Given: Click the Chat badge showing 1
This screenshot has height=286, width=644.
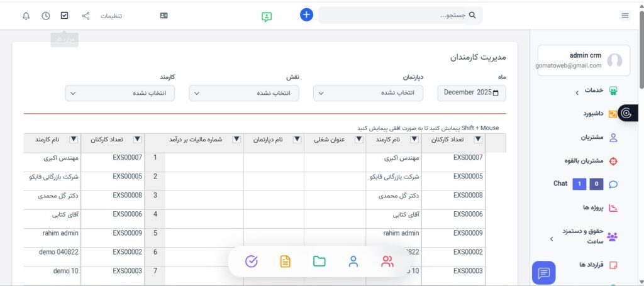Looking at the screenshot, I should point(579,184).
